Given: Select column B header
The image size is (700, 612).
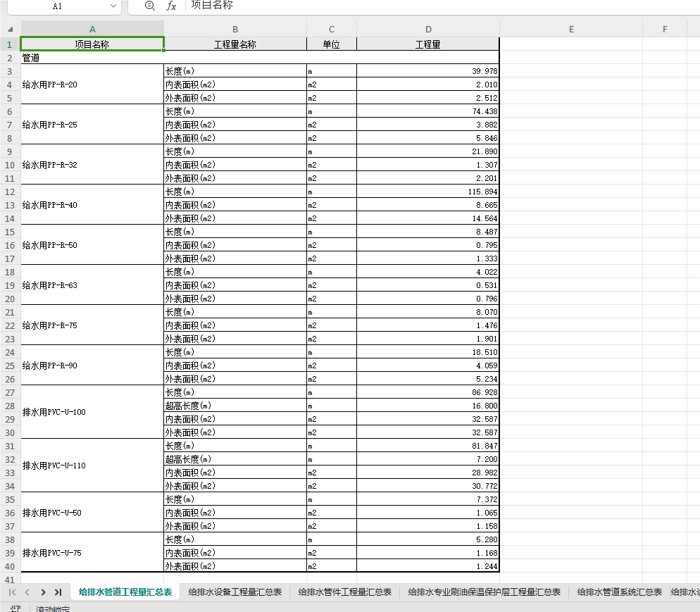Looking at the screenshot, I should pyautogui.click(x=235, y=30).
